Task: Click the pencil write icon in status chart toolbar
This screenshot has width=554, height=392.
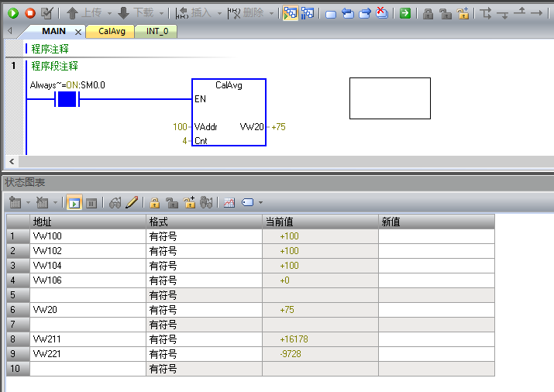Action: click(x=132, y=202)
